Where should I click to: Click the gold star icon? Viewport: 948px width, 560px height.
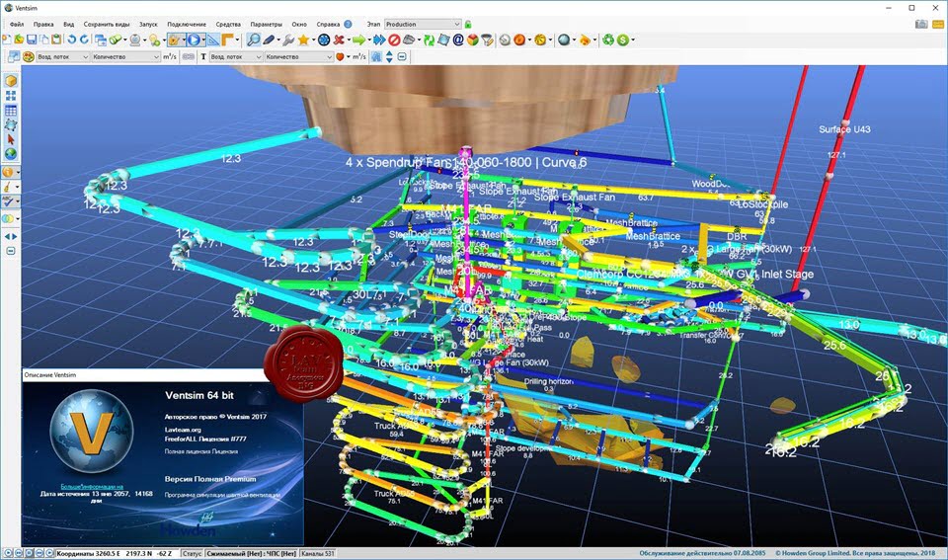pos(303,40)
